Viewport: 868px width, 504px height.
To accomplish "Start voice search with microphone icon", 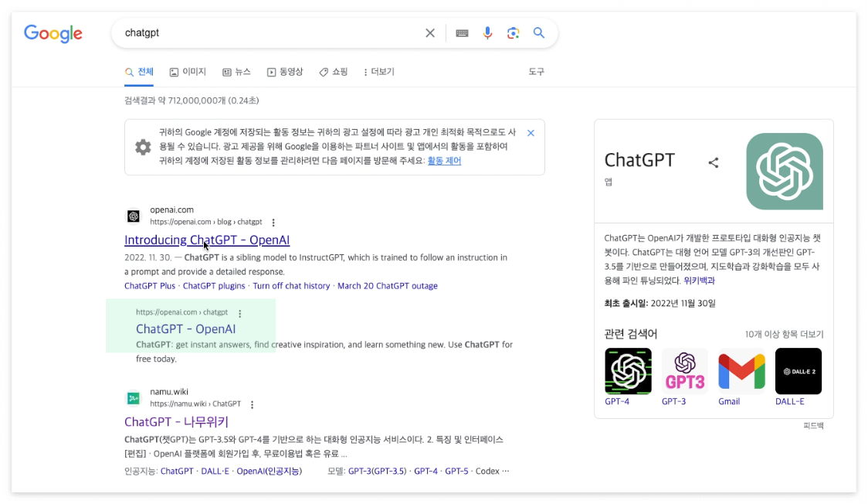I will point(487,33).
